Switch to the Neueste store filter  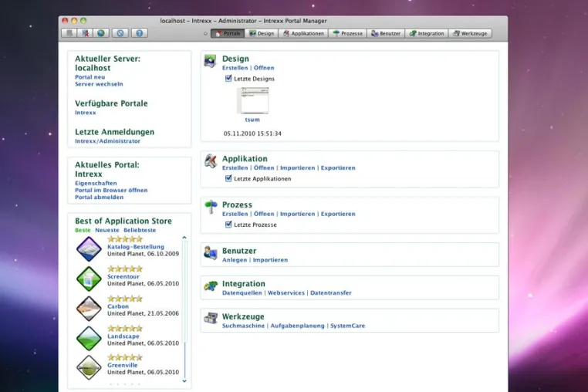tap(107, 230)
